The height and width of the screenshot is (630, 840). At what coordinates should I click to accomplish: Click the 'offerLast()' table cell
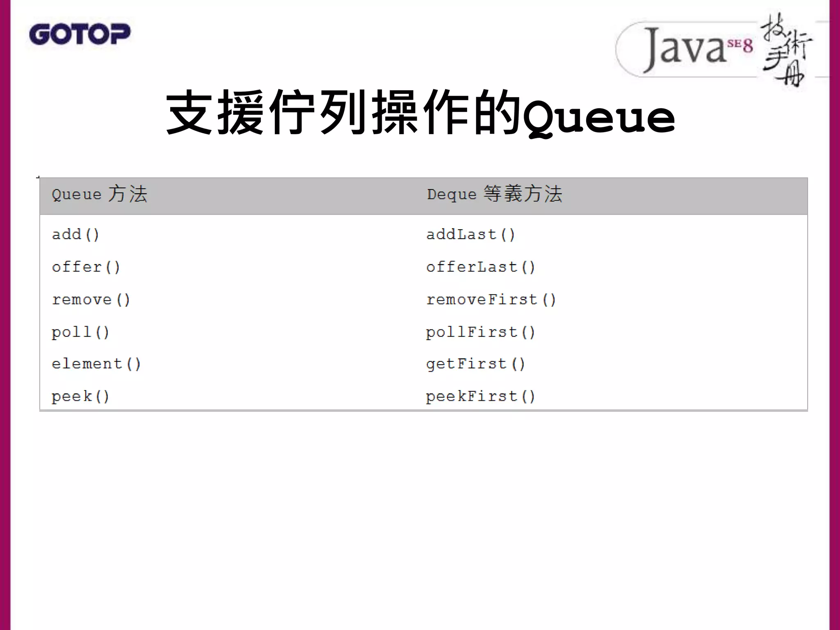click(x=481, y=267)
